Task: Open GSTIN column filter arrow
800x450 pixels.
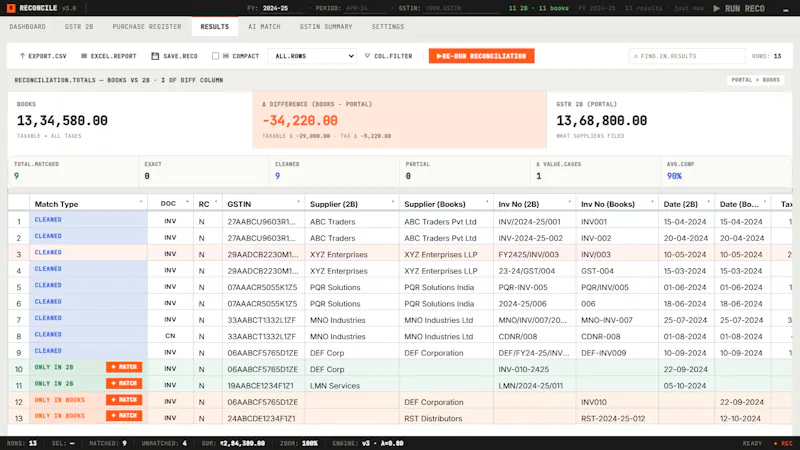Action: coord(298,203)
